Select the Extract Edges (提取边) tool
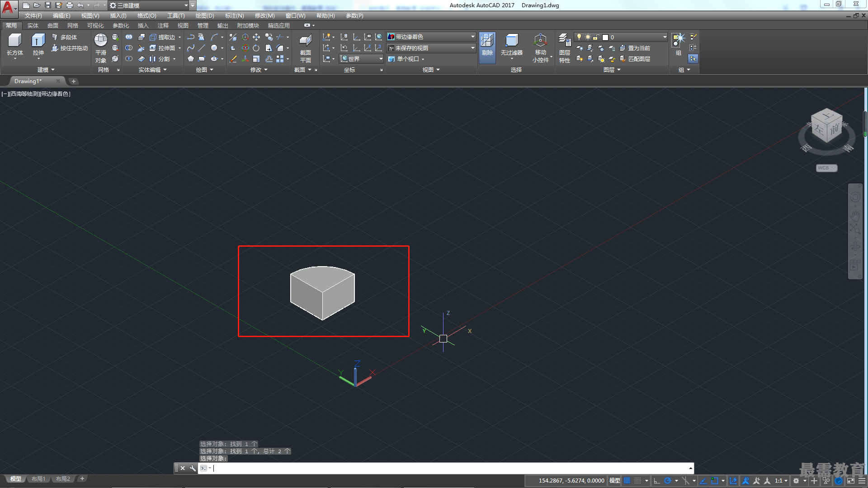The image size is (868, 488). coord(162,37)
